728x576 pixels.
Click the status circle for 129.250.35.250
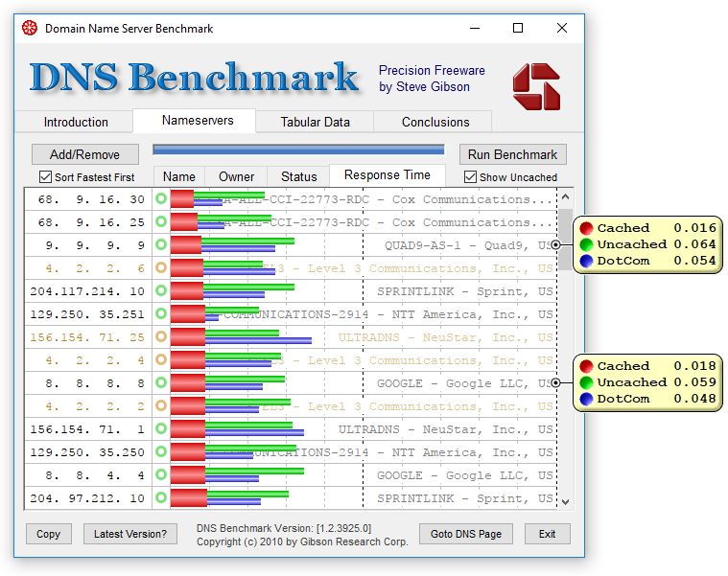(x=161, y=451)
